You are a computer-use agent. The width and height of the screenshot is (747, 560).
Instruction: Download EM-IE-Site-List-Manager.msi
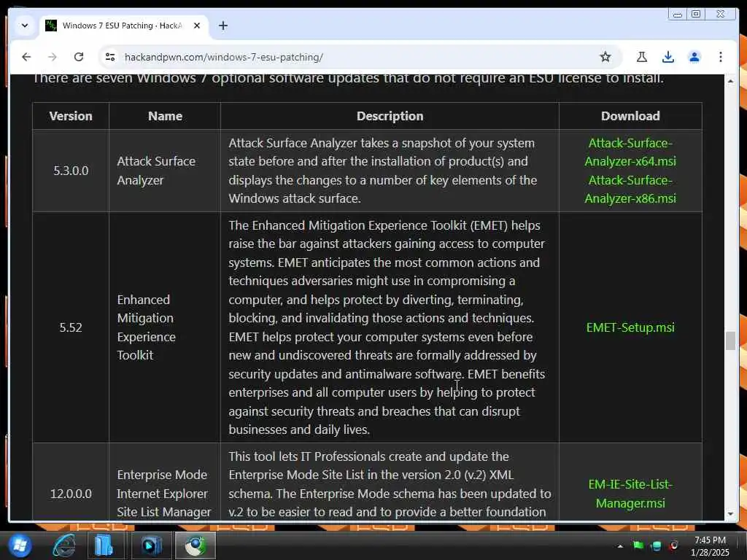click(630, 494)
